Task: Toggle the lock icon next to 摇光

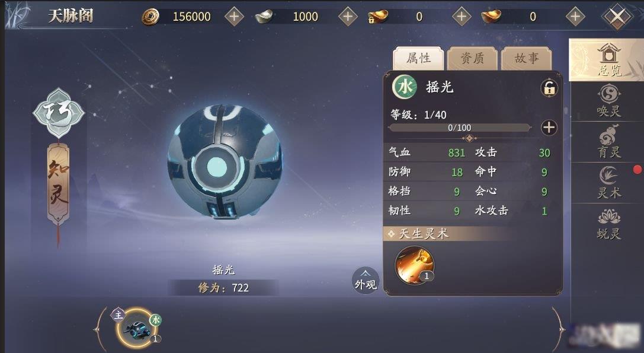Action: tap(549, 88)
